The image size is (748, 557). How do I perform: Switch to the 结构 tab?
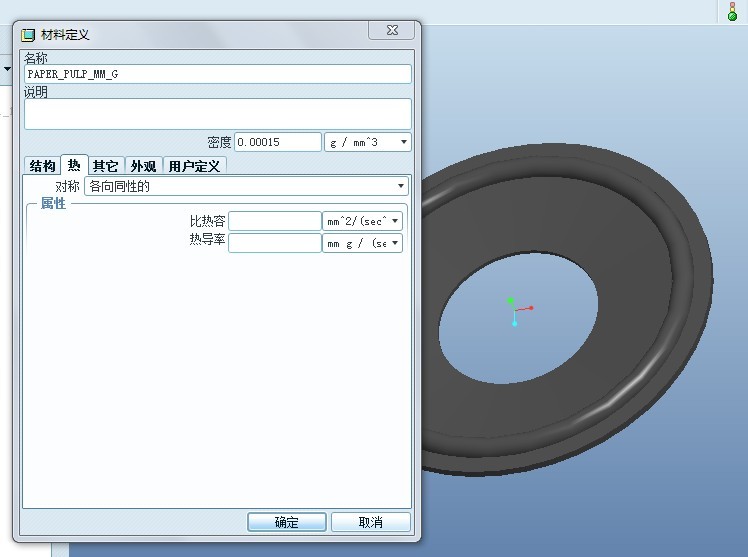[x=42, y=166]
